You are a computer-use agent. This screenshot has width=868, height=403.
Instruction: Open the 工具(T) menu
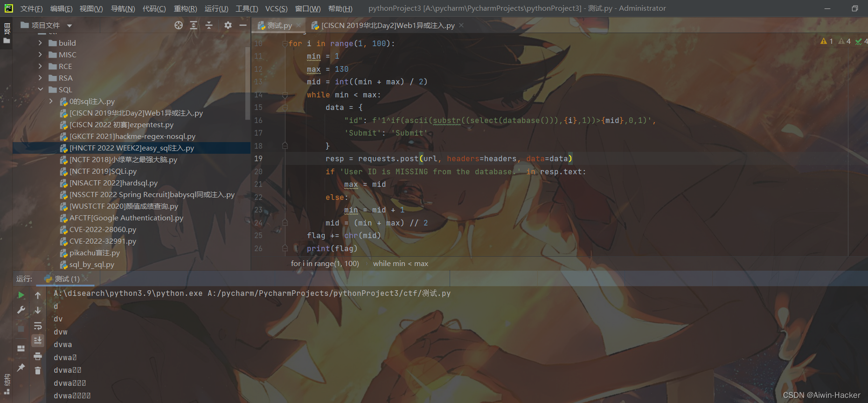point(247,8)
